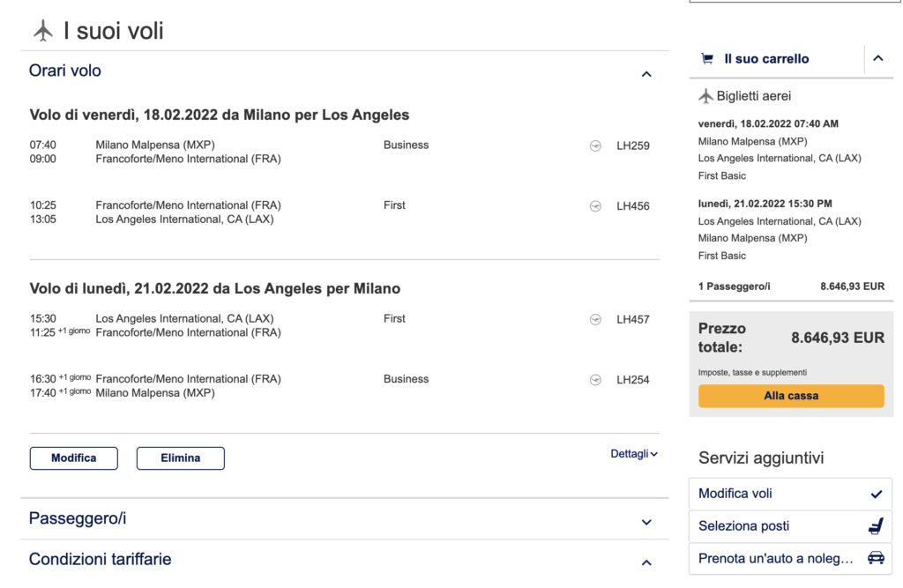Click the Passeggero/i section heading
The width and height of the screenshot is (903, 588).
point(78,519)
